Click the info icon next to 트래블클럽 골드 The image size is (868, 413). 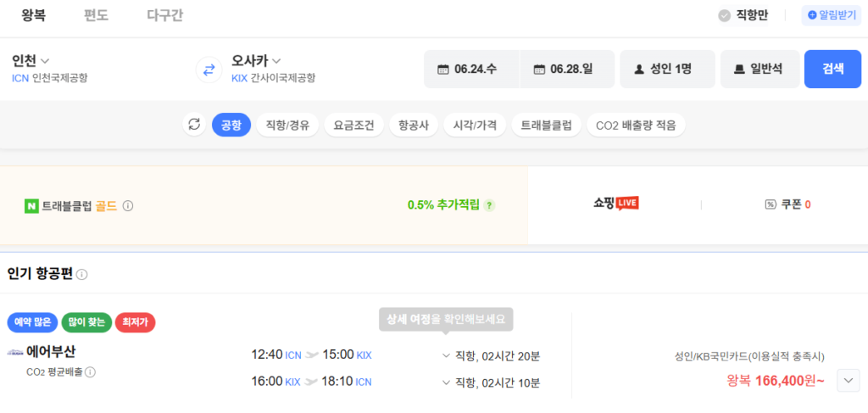(x=128, y=205)
